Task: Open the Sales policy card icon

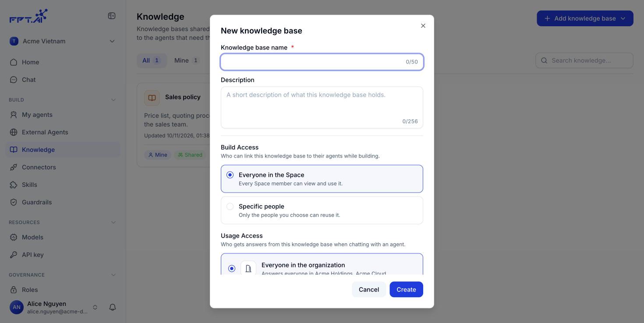Action: point(152,98)
